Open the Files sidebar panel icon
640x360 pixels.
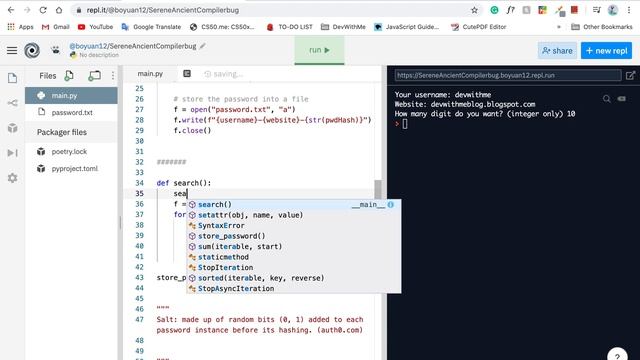[x=12, y=78]
